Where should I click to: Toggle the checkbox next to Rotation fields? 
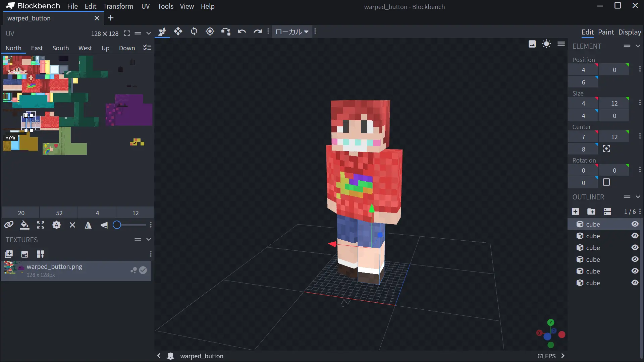click(x=606, y=182)
